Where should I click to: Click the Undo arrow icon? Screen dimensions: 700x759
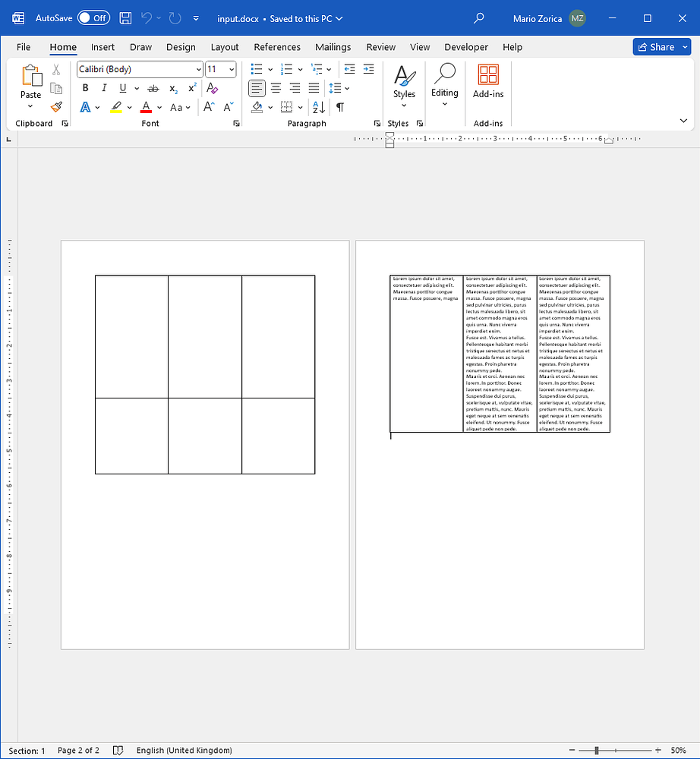click(x=147, y=18)
